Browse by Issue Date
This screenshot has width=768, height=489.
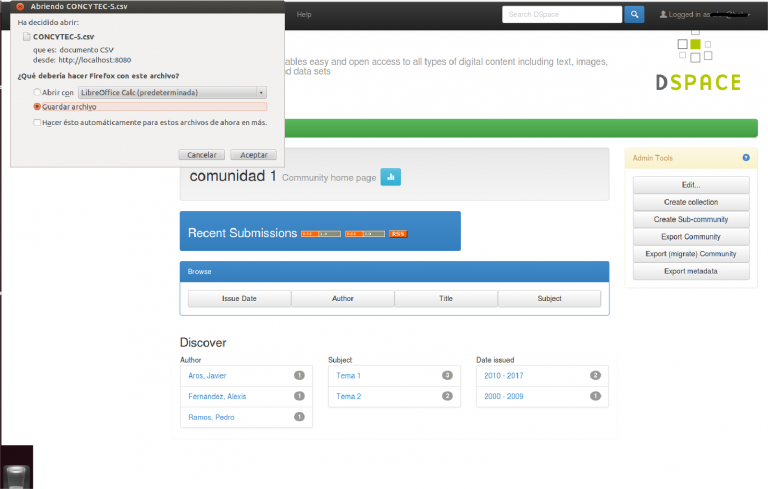point(239,298)
